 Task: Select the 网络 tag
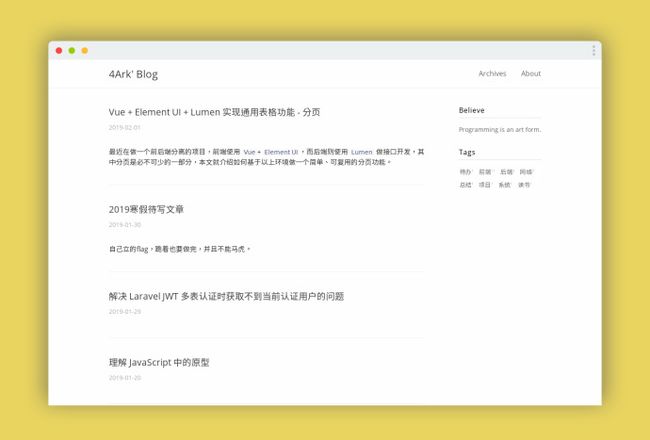pyautogui.click(x=526, y=172)
